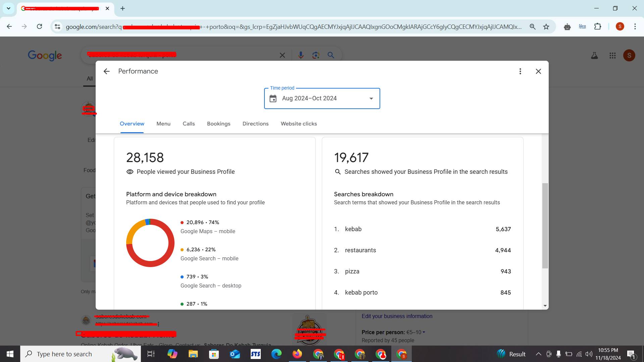Open the Chrome three-dot menu

tap(635, 27)
